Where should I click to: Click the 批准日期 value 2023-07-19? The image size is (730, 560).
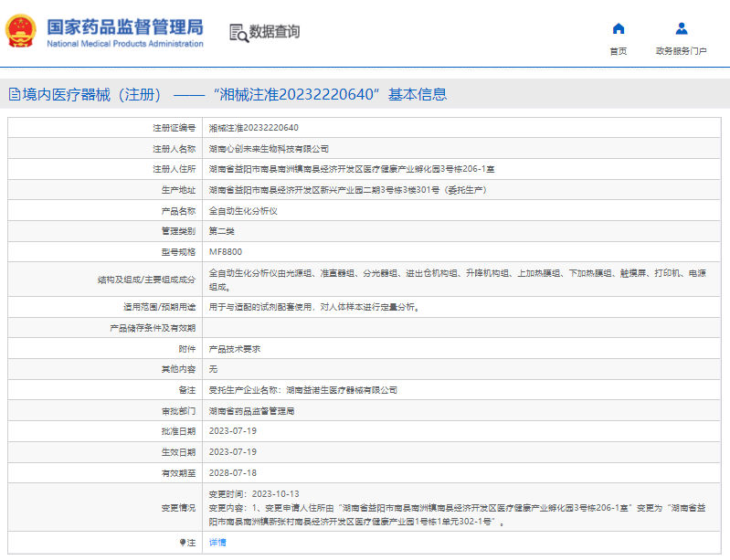tap(233, 431)
